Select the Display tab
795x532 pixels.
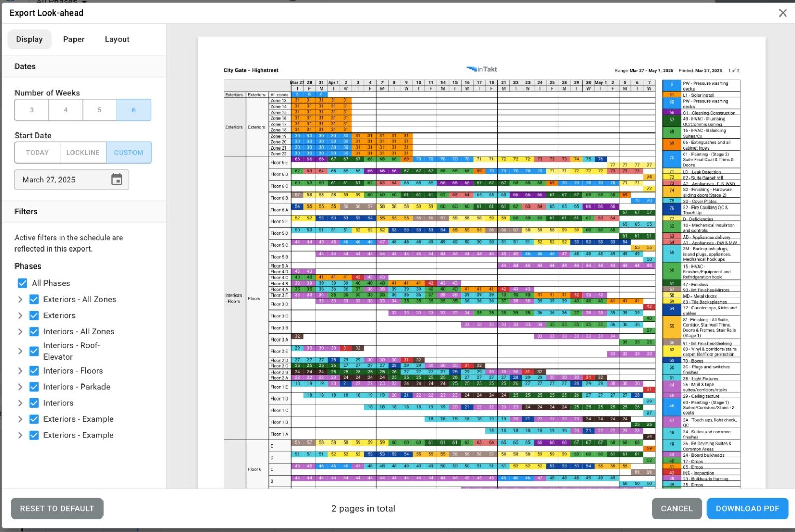(29, 39)
